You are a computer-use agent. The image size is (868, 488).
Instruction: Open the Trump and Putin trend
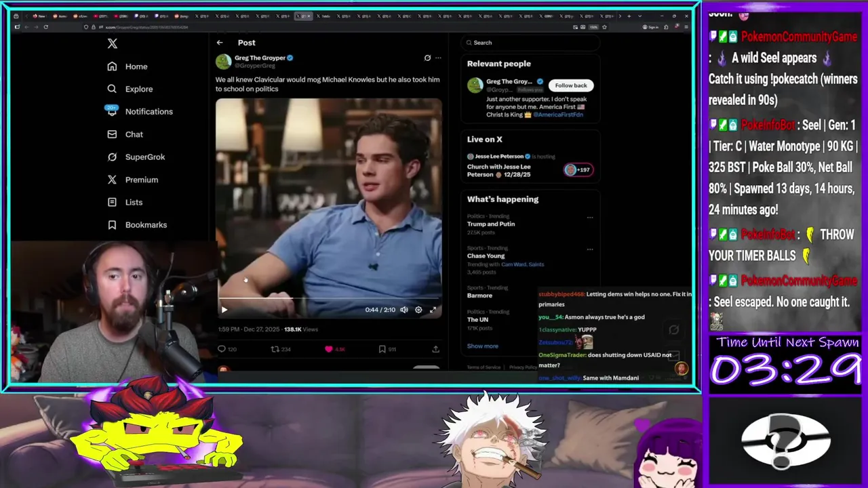coord(491,224)
